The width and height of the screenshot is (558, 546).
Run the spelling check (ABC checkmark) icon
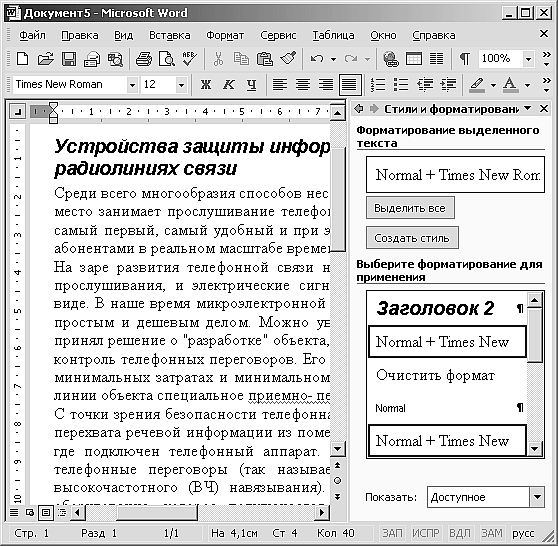[189, 59]
